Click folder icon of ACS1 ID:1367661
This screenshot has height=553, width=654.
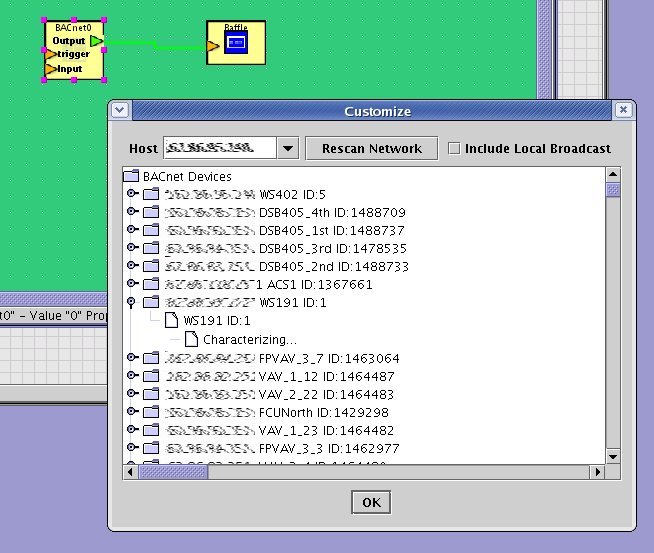[x=151, y=284]
